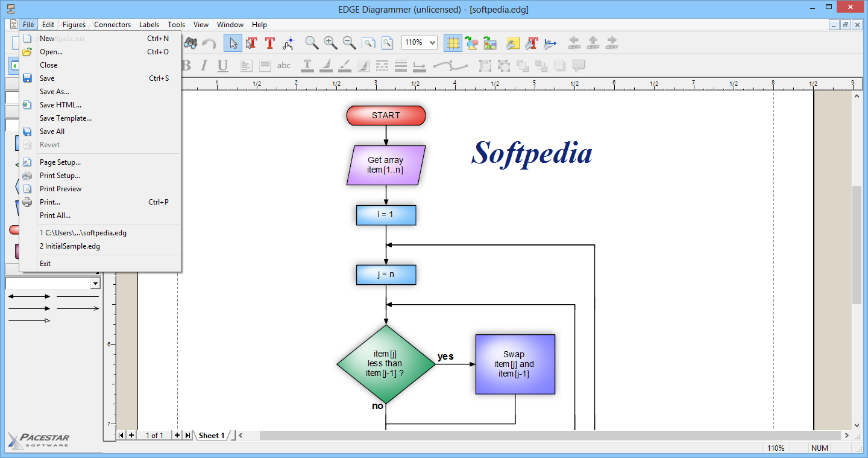
Task: Click the curved connector shape icon
Action: (450, 65)
